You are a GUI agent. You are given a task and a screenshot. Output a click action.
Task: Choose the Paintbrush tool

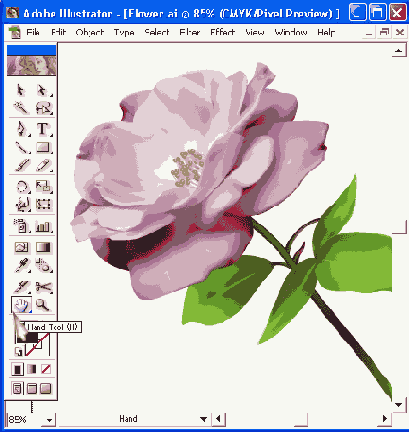click(x=22, y=166)
